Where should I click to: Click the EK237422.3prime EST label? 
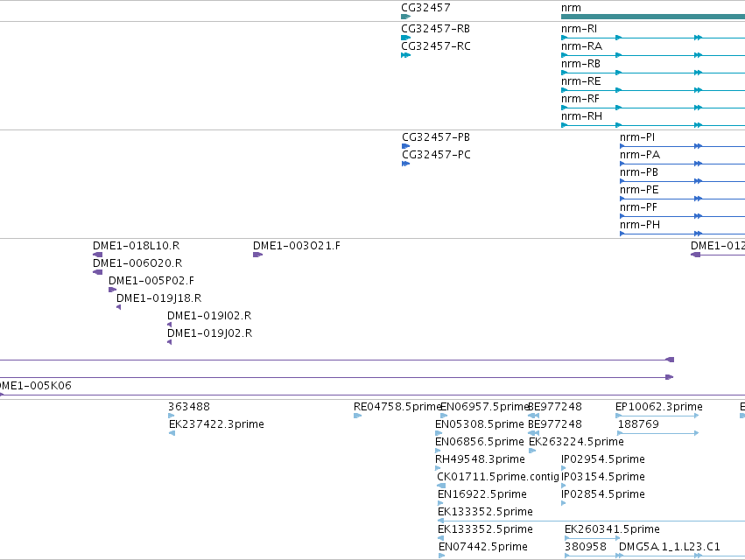pyautogui.click(x=216, y=424)
